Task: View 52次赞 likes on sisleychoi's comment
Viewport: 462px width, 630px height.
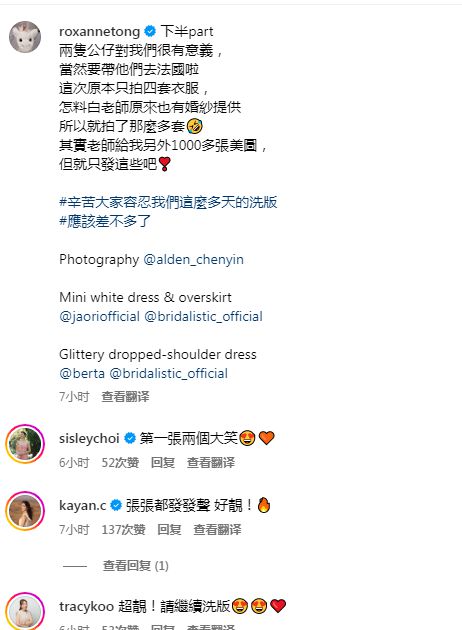Action: coord(120,463)
